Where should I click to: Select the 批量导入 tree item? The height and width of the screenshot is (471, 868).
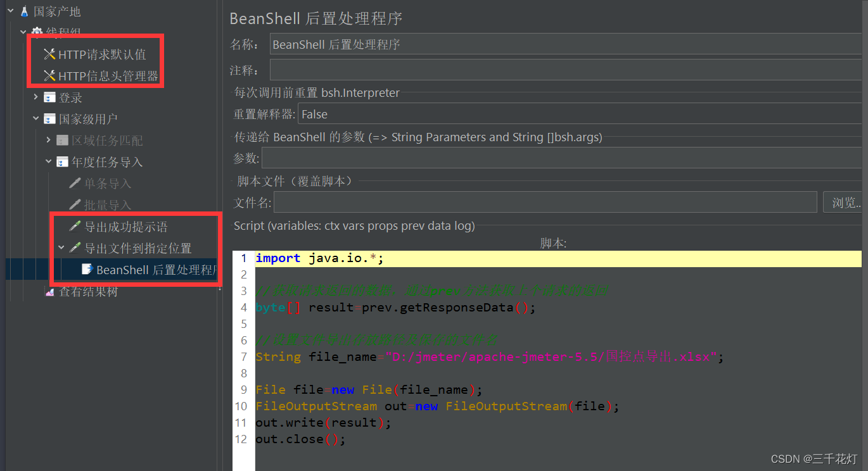[108, 205]
